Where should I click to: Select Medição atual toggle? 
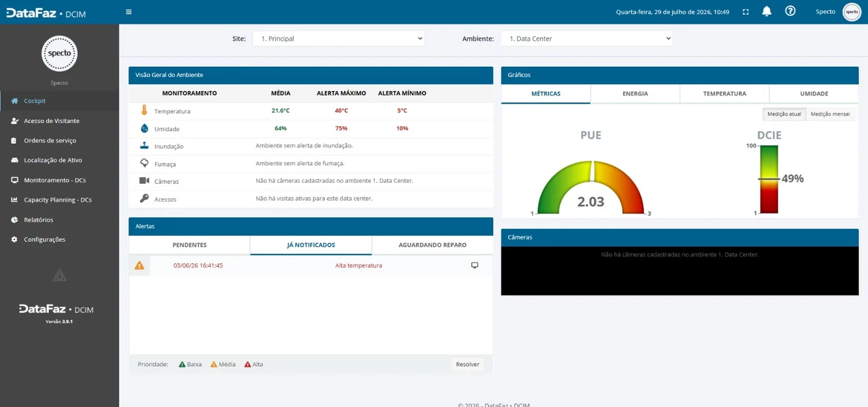(x=784, y=114)
